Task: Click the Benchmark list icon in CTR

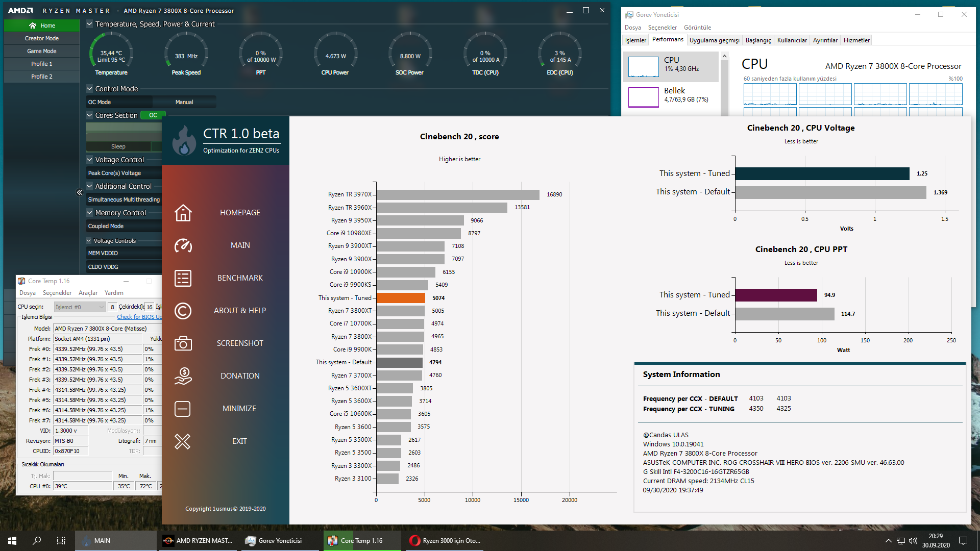Action: pos(183,278)
